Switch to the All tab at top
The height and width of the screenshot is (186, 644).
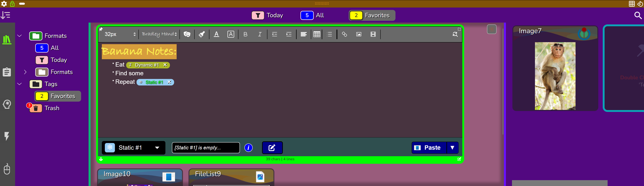pyautogui.click(x=313, y=15)
